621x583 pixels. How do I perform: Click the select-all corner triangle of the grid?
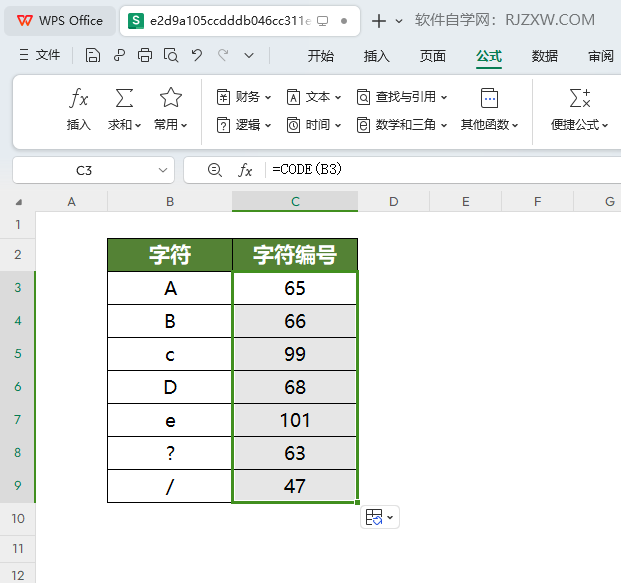pos(18,202)
